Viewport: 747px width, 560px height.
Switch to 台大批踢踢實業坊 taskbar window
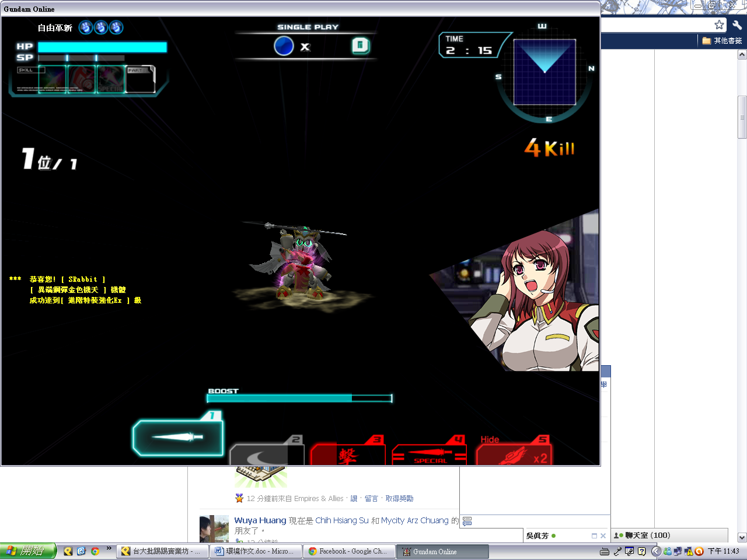pyautogui.click(x=163, y=551)
